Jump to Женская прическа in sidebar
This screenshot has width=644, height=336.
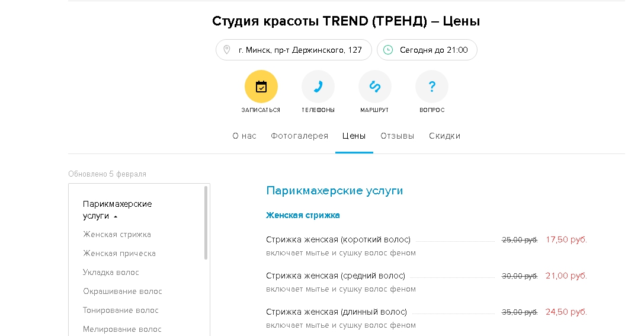(119, 254)
